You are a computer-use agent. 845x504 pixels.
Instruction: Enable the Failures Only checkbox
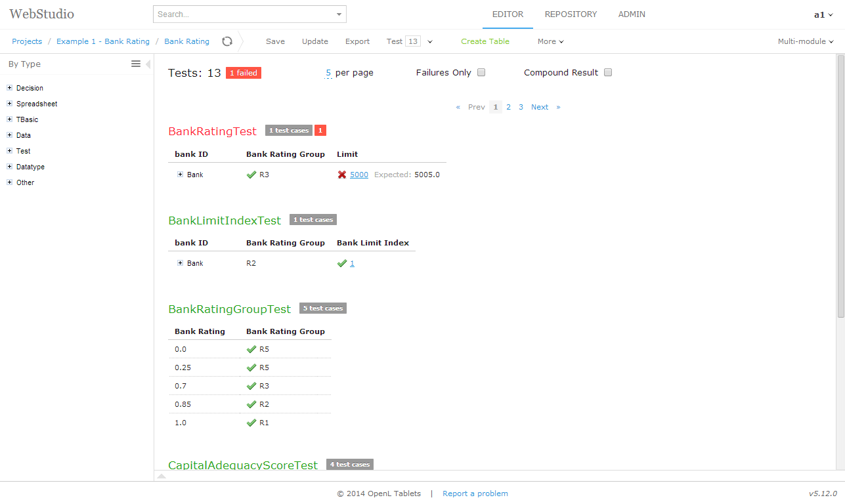(x=481, y=72)
